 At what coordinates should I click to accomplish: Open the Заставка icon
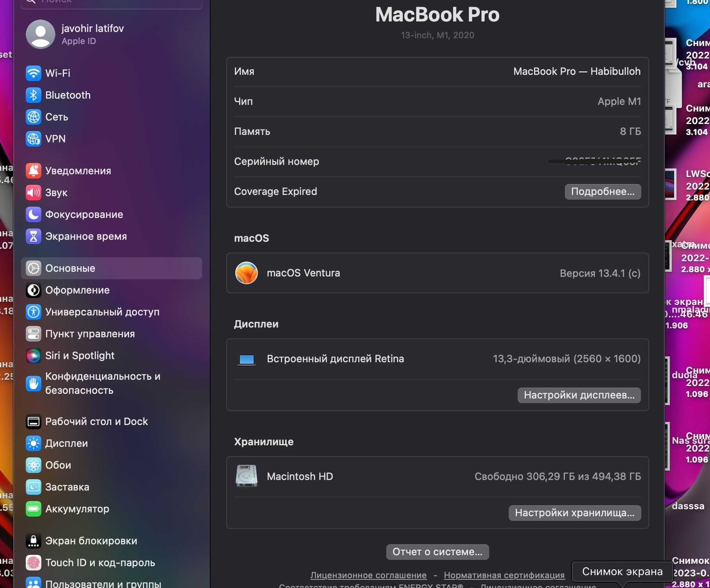pyautogui.click(x=34, y=487)
